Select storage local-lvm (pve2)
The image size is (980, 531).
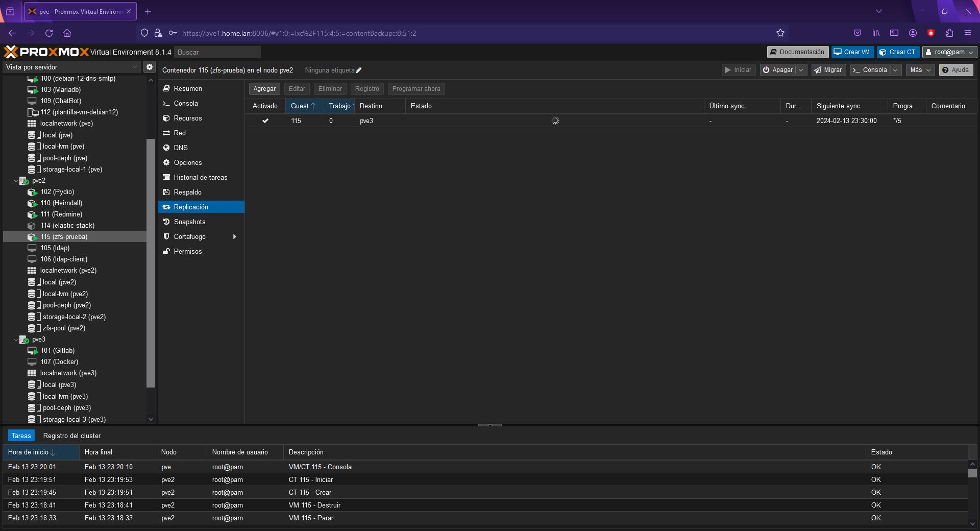(x=65, y=294)
